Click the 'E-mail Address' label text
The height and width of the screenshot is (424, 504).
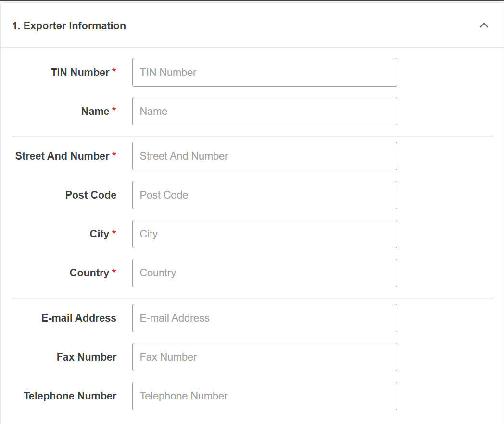pyautogui.click(x=79, y=318)
